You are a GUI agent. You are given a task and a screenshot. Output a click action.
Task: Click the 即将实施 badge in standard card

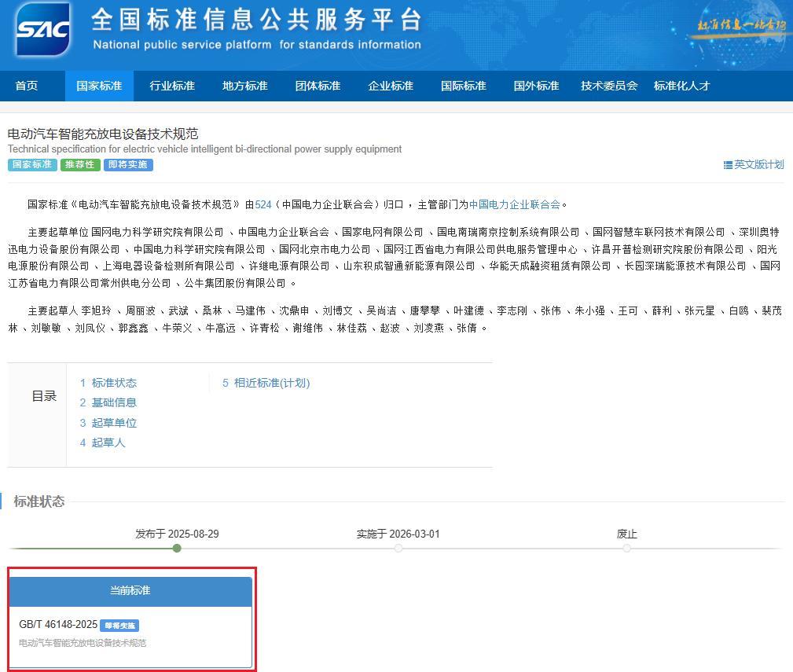coord(119,626)
